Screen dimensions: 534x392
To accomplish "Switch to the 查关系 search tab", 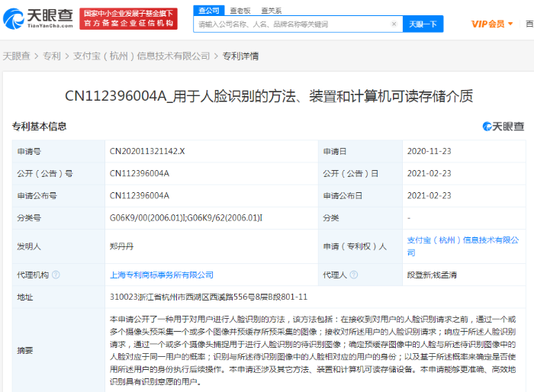I will tap(271, 11).
